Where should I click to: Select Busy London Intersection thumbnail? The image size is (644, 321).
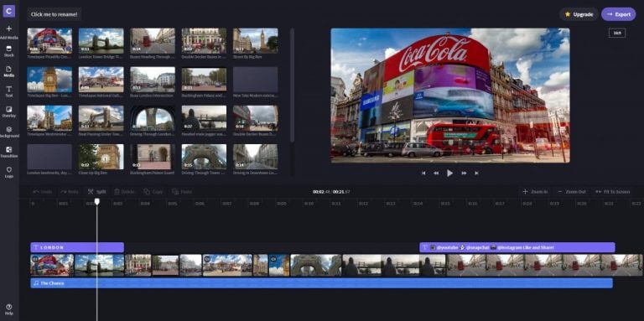pyautogui.click(x=153, y=80)
